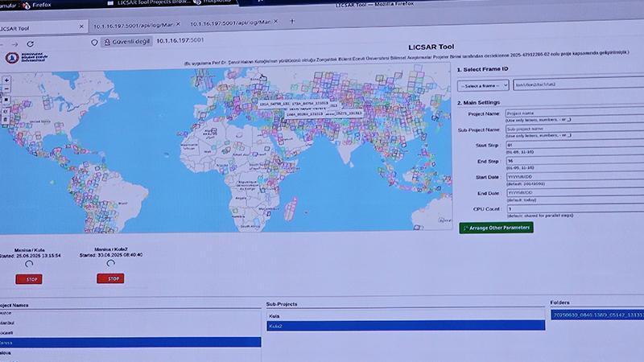Click Arrange Other Parameters button

pos(496,228)
